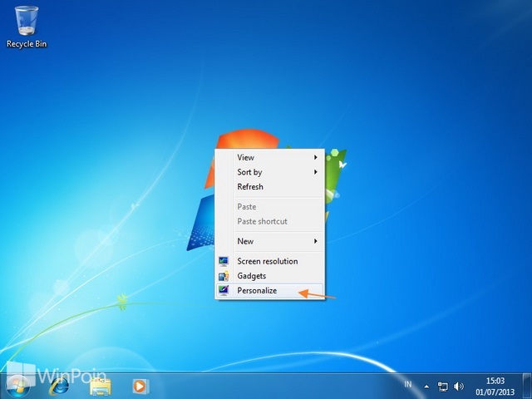Click the Gadgets icon in menu
This screenshot has width=532, height=399.
point(224,276)
